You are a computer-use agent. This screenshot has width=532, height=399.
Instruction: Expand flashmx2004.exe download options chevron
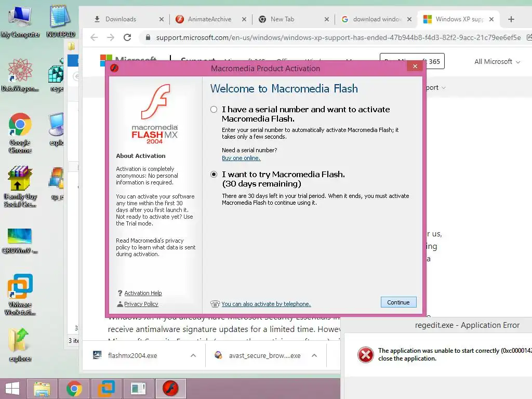pyautogui.click(x=193, y=355)
